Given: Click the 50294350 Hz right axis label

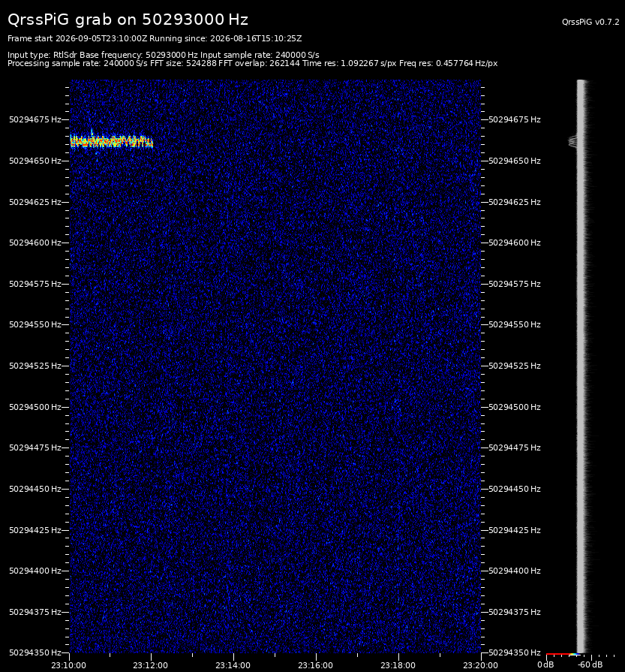Looking at the screenshot, I should point(515,652).
